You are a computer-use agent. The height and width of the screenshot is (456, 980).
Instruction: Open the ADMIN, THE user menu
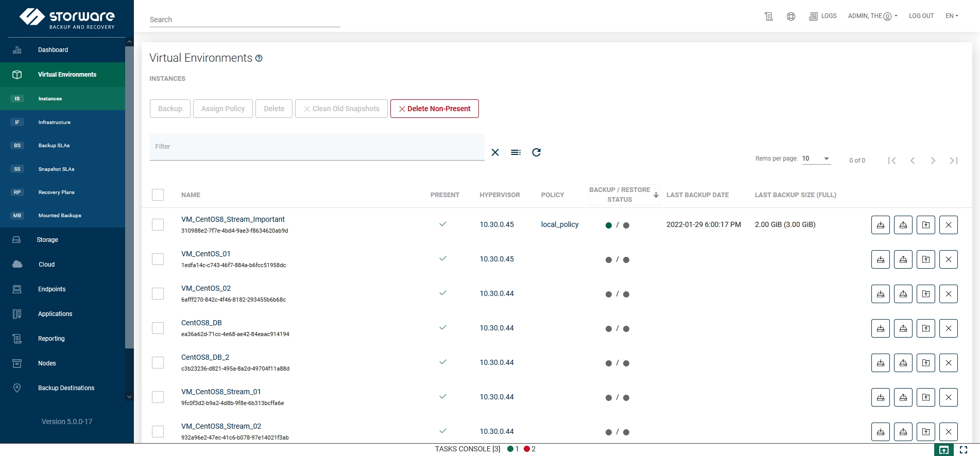(872, 16)
